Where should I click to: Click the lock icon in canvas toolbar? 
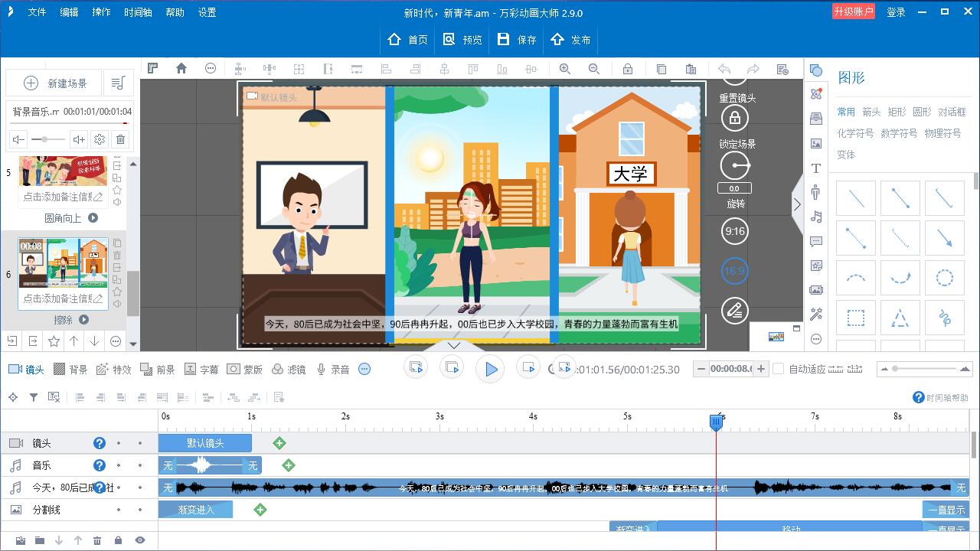point(628,69)
